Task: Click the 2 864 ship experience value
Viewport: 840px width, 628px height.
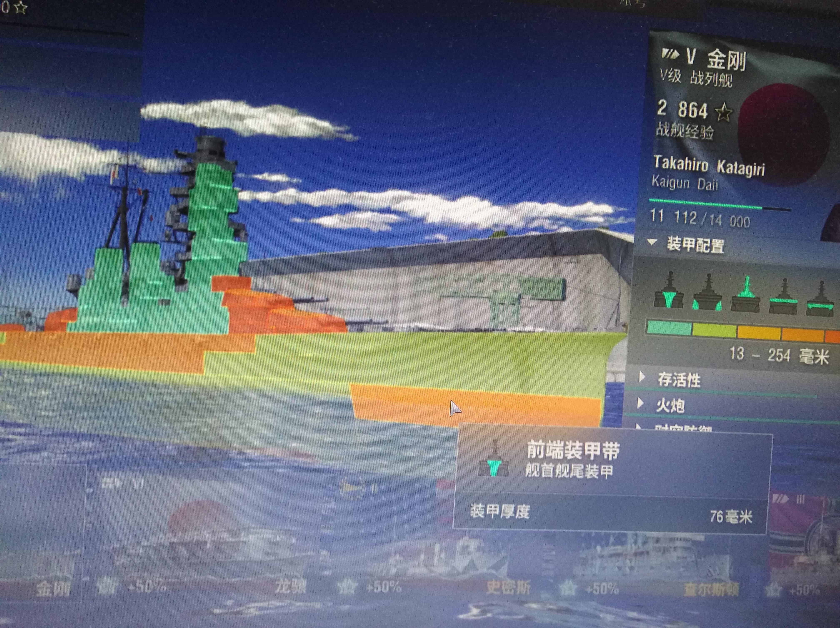Action: (682, 109)
